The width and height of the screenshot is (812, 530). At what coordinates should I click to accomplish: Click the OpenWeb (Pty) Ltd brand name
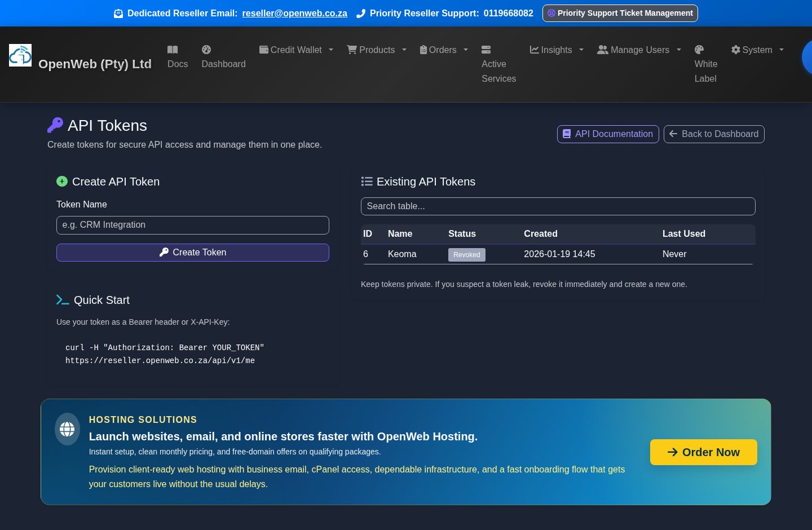(x=95, y=64)
